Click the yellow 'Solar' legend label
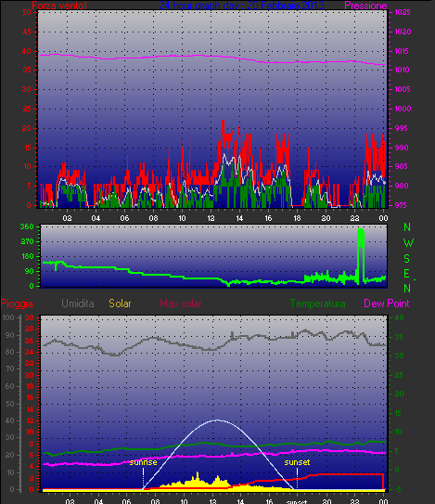 point(120,304)
